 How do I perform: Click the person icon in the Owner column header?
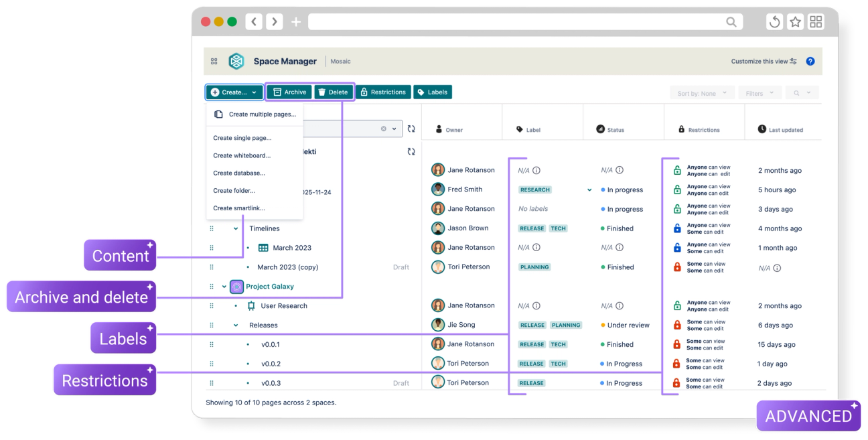438,129
